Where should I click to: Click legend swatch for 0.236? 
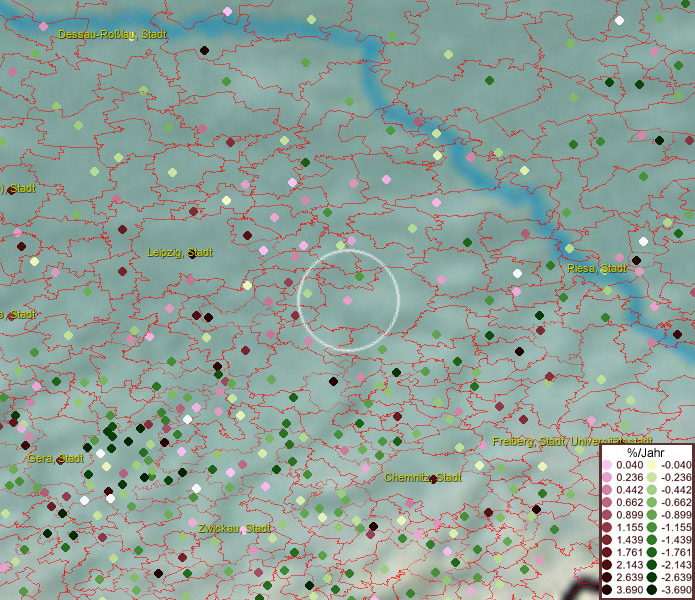click(607, 477)
